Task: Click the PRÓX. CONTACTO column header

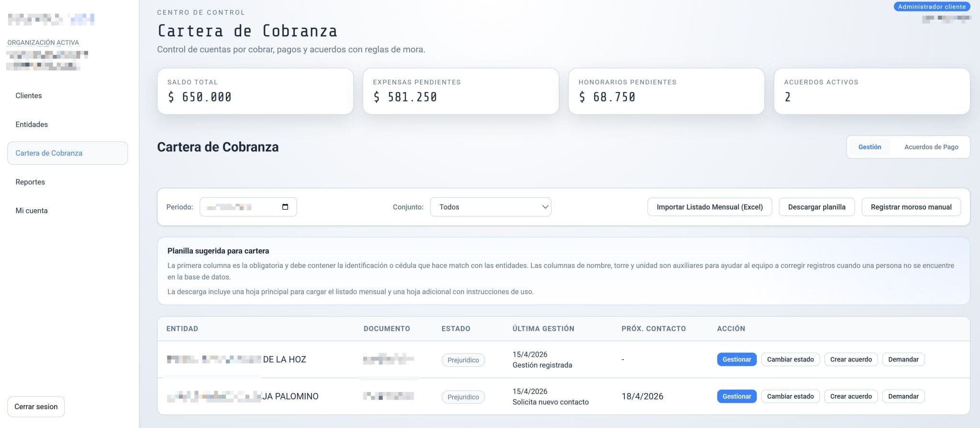Action: point(653,329)
